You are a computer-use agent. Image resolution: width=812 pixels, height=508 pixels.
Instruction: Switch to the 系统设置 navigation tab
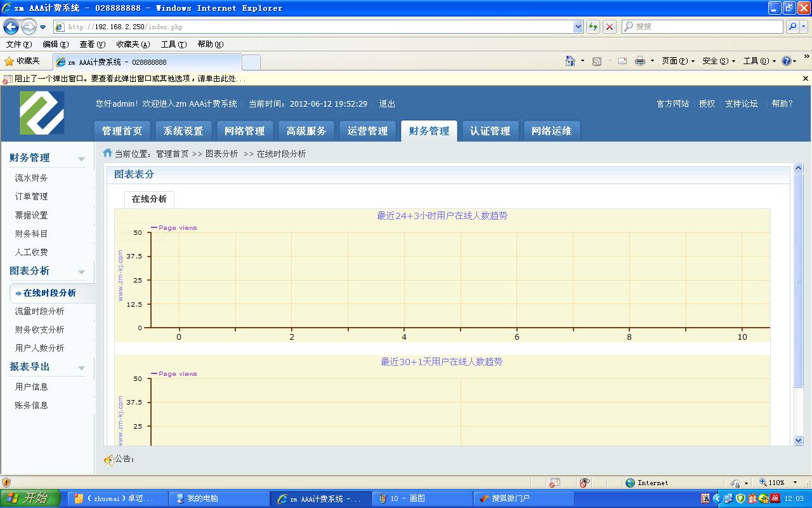click(x=183, y=131)
